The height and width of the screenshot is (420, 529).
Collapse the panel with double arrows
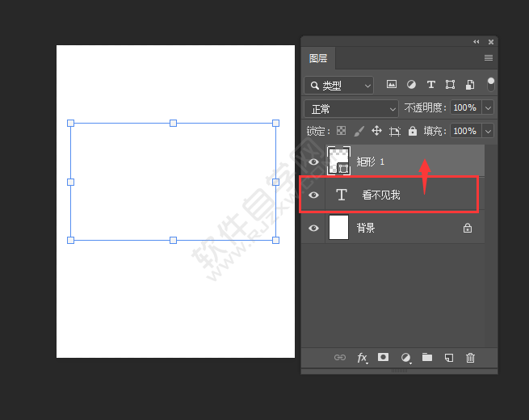pyautogui.click(x=476, y=42)
